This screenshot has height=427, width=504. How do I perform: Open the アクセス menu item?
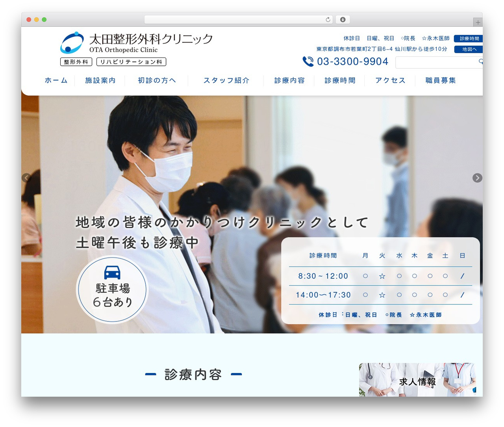(390, 80)
